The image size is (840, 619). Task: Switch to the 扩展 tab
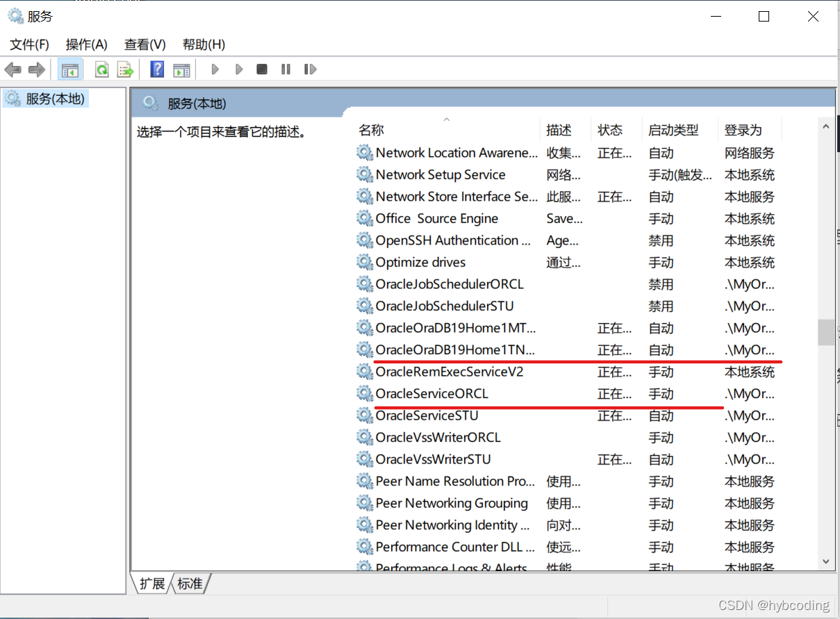point(151,584)
